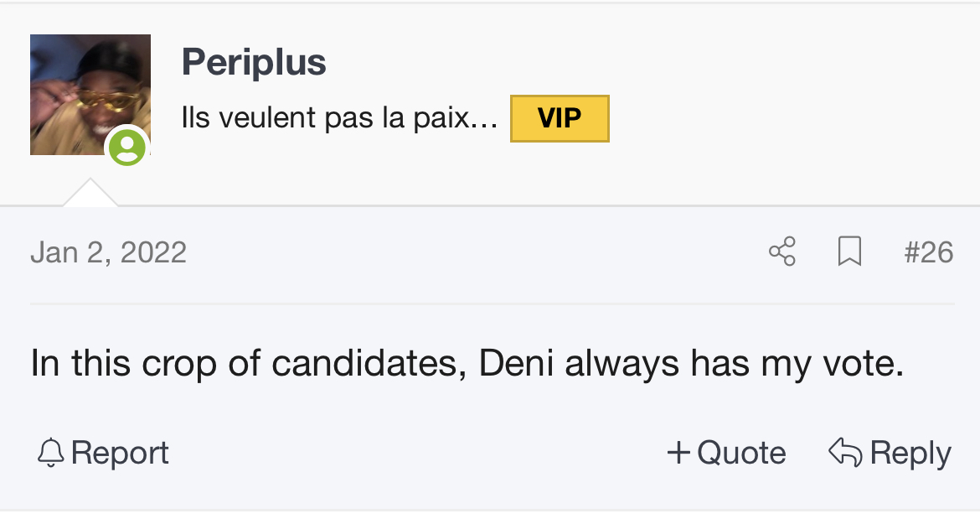Screen dimensions: 980x524
Task: Click the share icon on post #26
Action: tap(781, 252)
